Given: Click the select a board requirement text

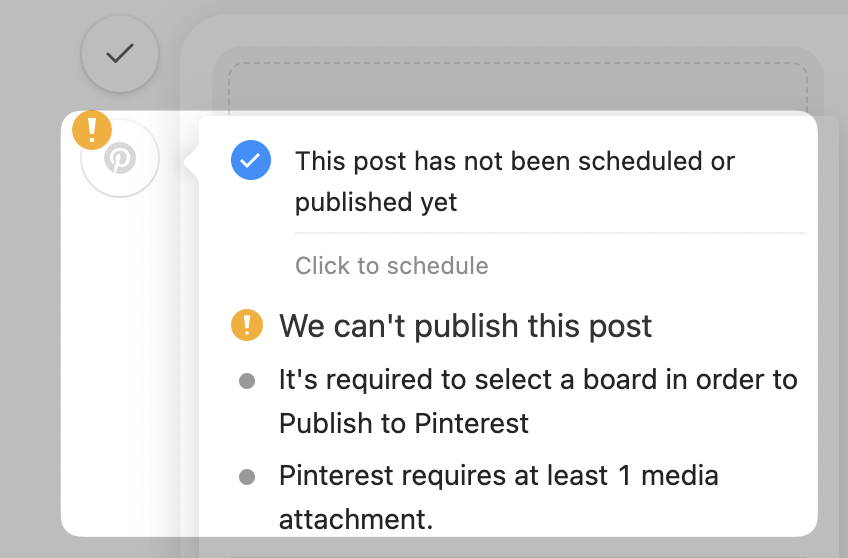Looking at the screenshot, I should coord(538,380).
